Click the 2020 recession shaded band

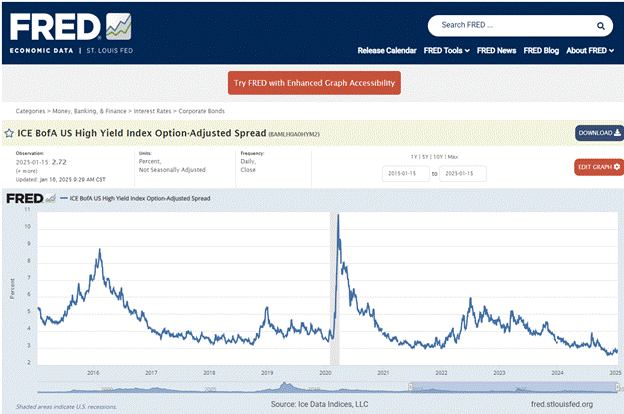[335, 289]
